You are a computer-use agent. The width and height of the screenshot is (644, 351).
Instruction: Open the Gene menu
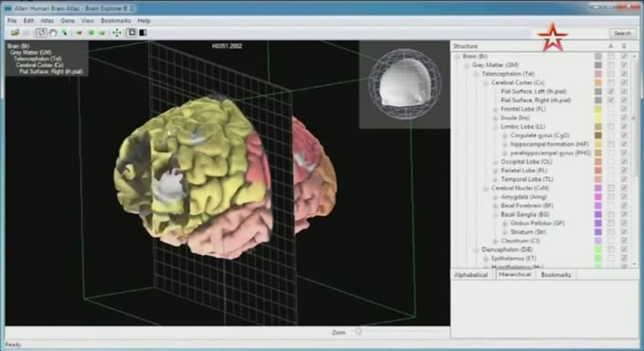tap(68, 20)
